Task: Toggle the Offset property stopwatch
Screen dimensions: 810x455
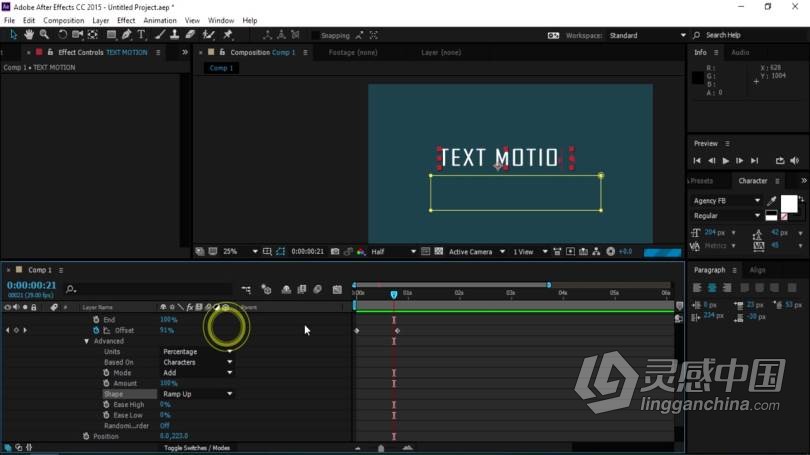Action: 97,330
